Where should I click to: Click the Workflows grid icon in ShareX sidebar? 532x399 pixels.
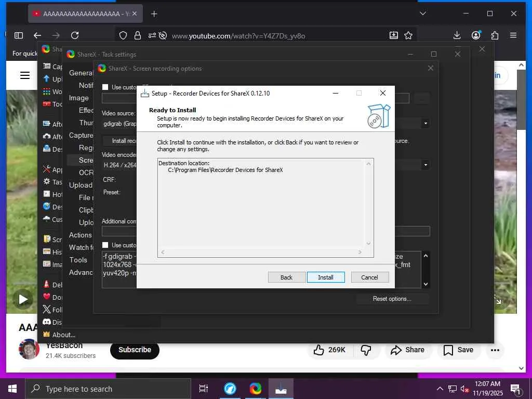coord(47,91)
